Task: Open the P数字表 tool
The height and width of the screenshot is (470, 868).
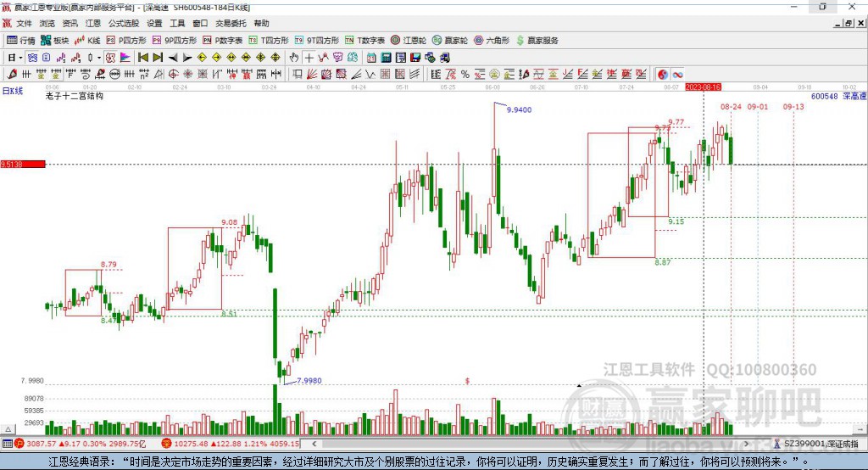Action: 223,41
